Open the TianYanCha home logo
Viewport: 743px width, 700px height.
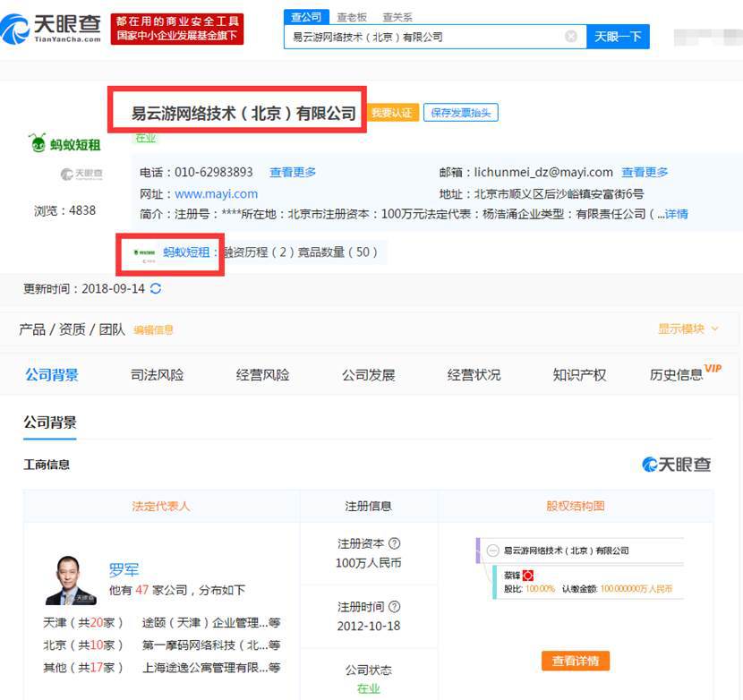pyautogui.click(x=50, y=29)
